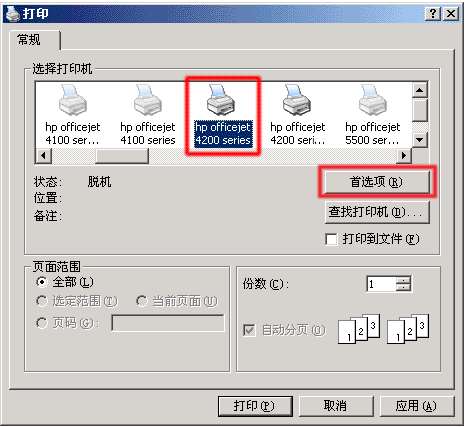
Task: Choose the 页码 radio button
Action: coord(41,322)
